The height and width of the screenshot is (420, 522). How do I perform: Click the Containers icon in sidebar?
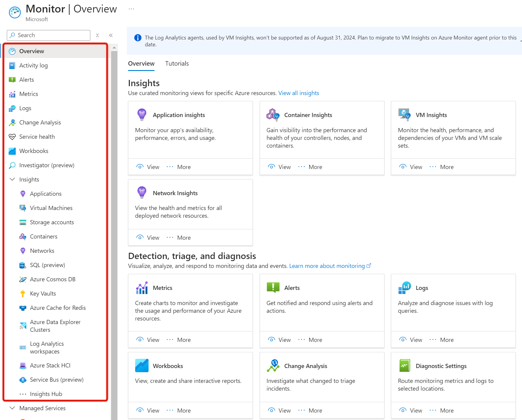[23, 236]
